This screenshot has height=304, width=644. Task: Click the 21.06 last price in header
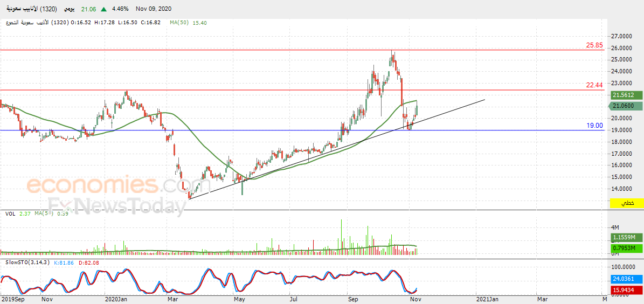(89, 9)
